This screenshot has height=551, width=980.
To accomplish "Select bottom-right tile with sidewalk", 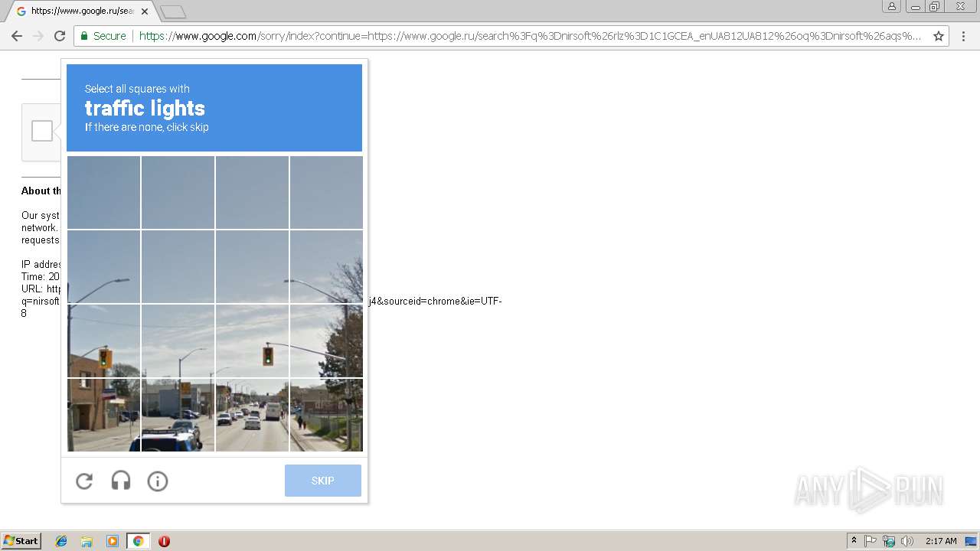I will pos(326,415).
